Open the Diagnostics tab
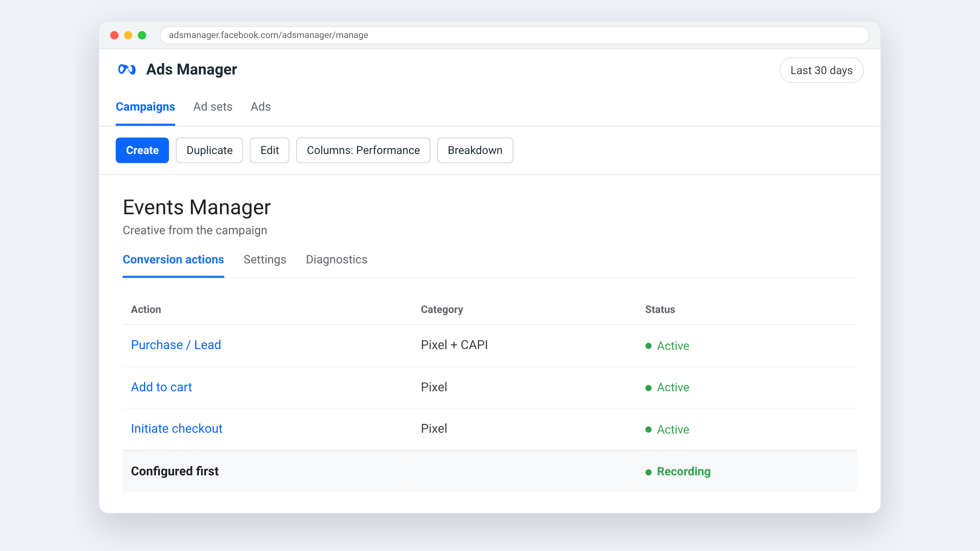The height and width of the screenshot is (551, 980). (337, 260)
